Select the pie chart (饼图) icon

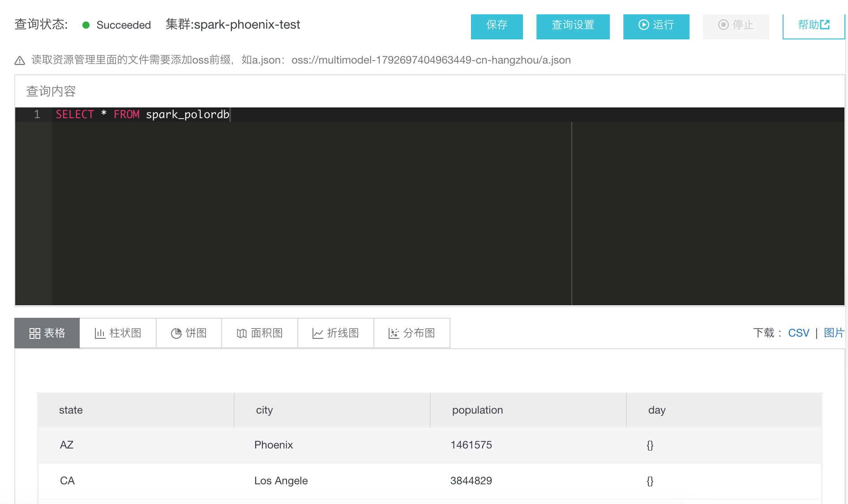(176, 333)
